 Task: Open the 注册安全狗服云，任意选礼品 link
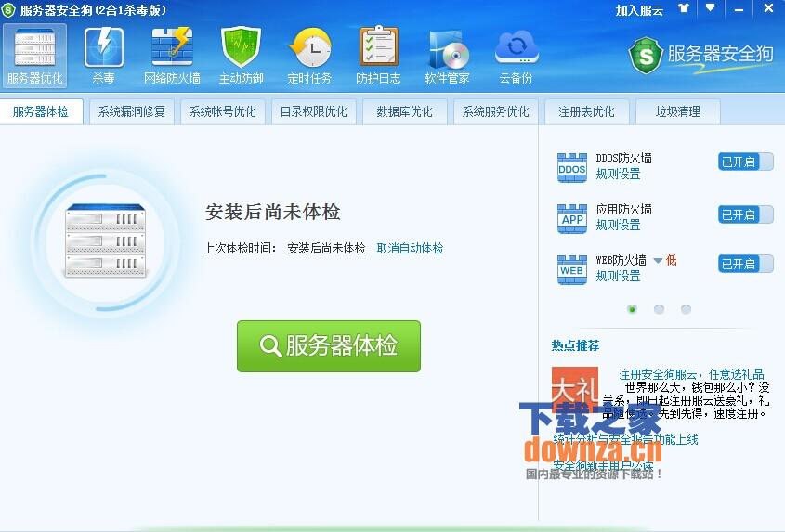pos(691,374)
